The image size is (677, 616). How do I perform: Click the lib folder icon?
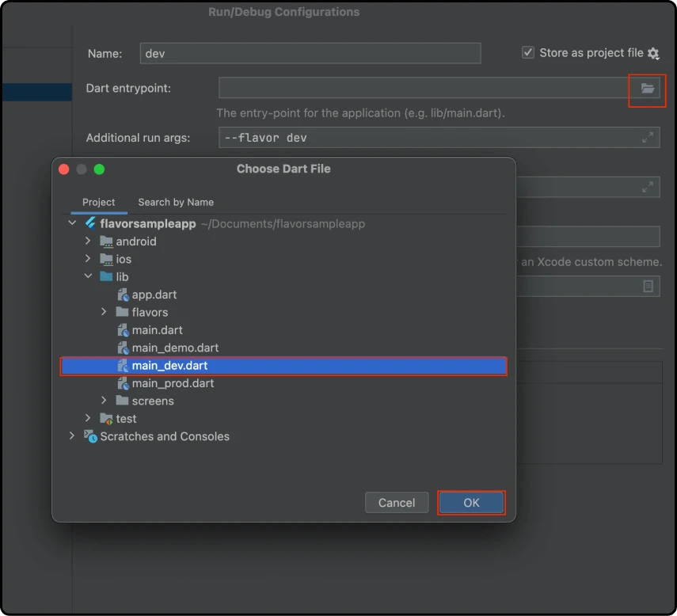coord(107,276)
